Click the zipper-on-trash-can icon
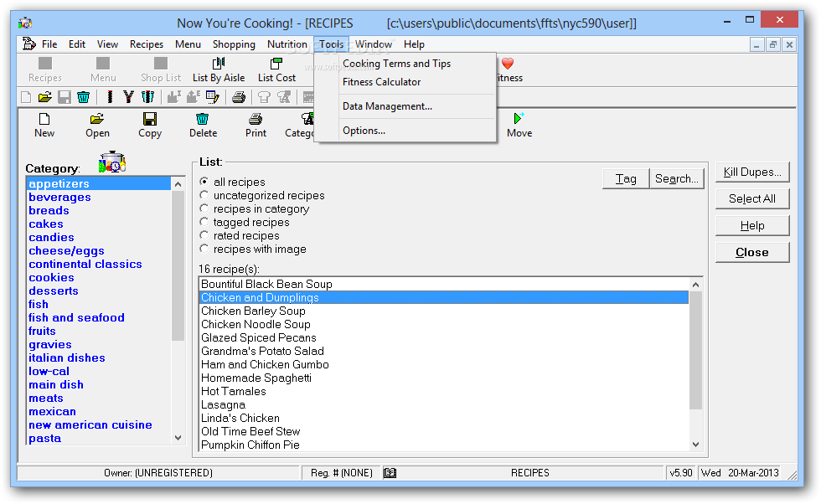This screenshot has height=504, width=821. tap(148, 97)
